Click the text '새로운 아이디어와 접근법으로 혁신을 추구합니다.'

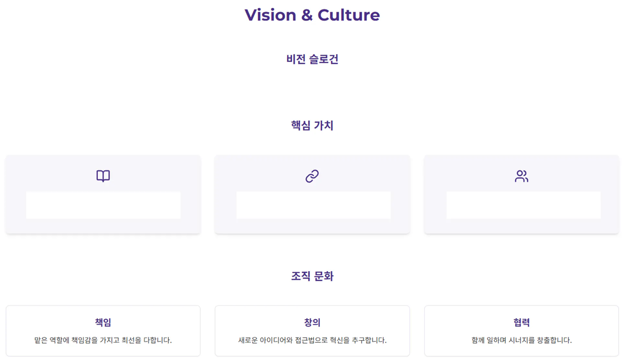pos(312,340)
